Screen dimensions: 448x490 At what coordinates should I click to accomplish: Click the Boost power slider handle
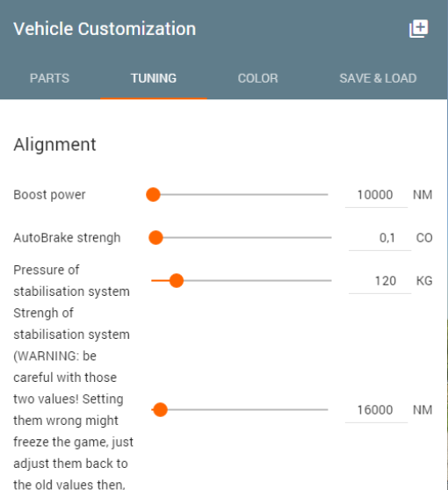[153, 195]
